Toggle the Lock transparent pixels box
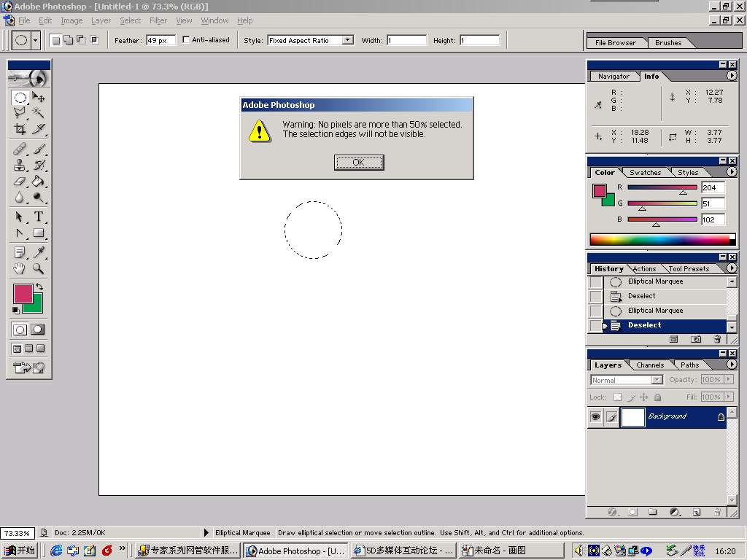The image size is (747, 560). click(x=617, y=397)
